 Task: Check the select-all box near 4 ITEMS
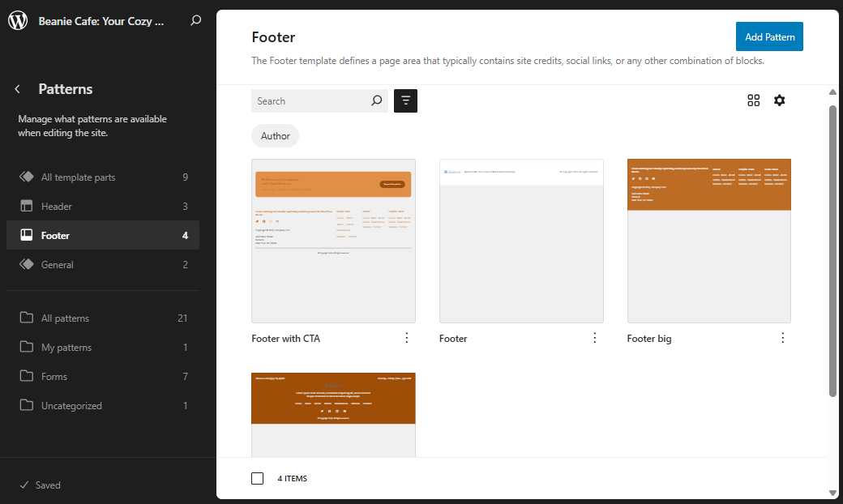pyautogui.click(x=257, y=478)
